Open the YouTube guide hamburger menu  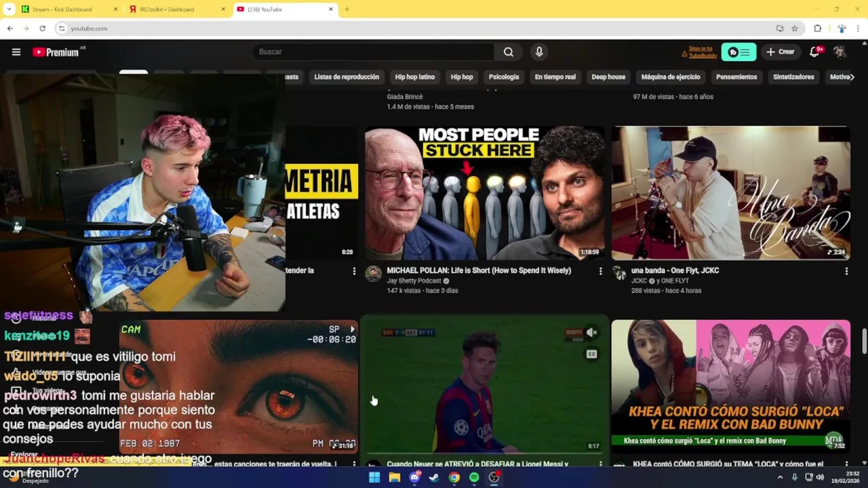[x=16, y=52]
